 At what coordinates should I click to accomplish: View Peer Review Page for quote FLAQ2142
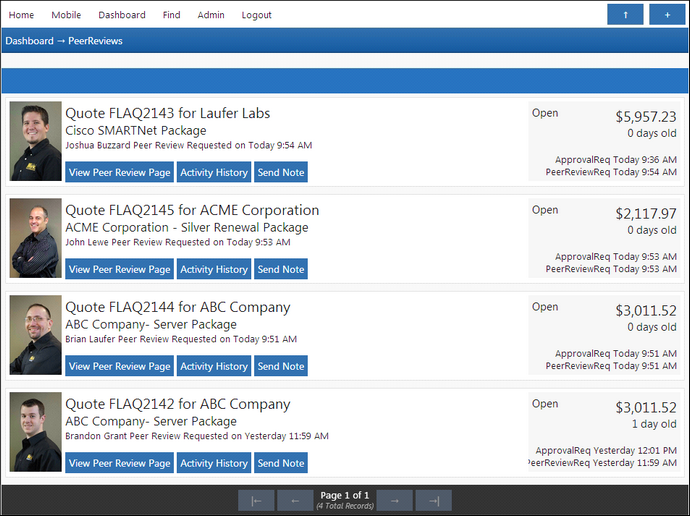119,463
